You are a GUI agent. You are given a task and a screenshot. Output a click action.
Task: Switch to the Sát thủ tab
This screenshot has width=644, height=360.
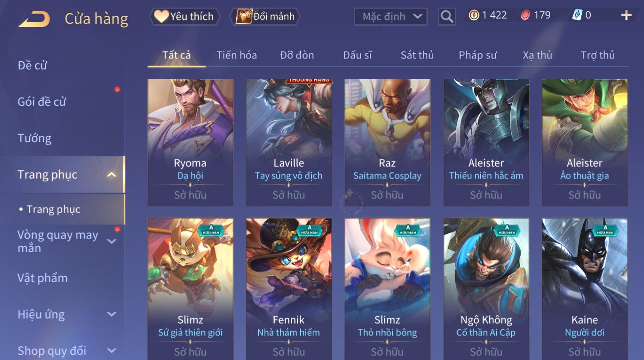[417, 55]
